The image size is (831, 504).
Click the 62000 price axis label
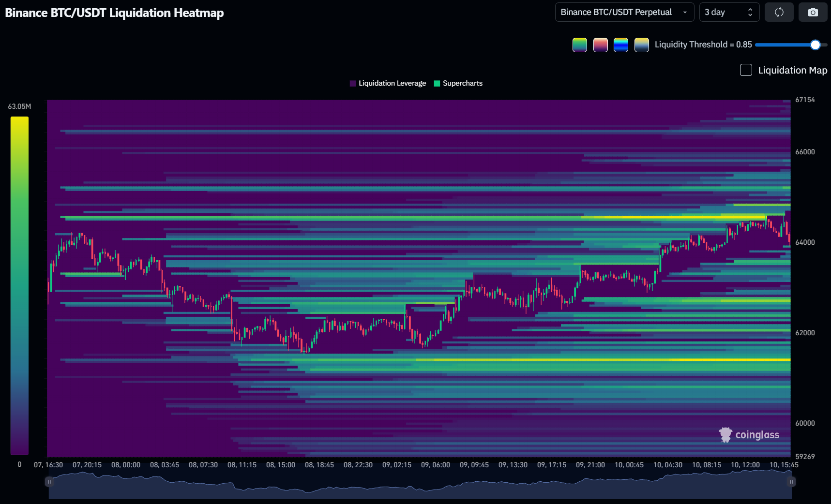[805, 333]
